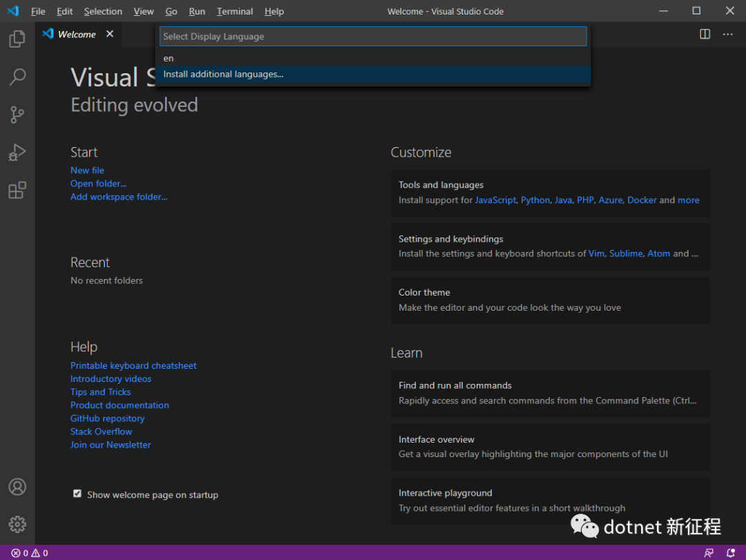
Task: Install Sublime keybindings link
Action: click(x=626, y=253)
